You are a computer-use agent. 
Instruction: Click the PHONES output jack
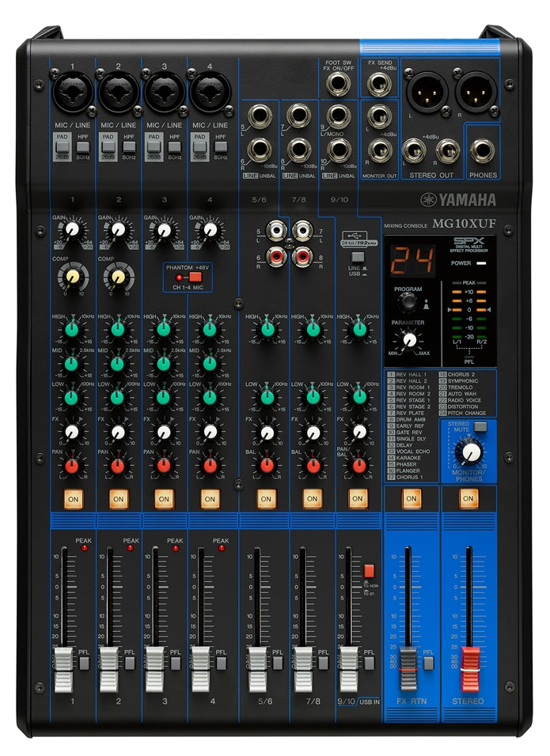click(483, 149)
